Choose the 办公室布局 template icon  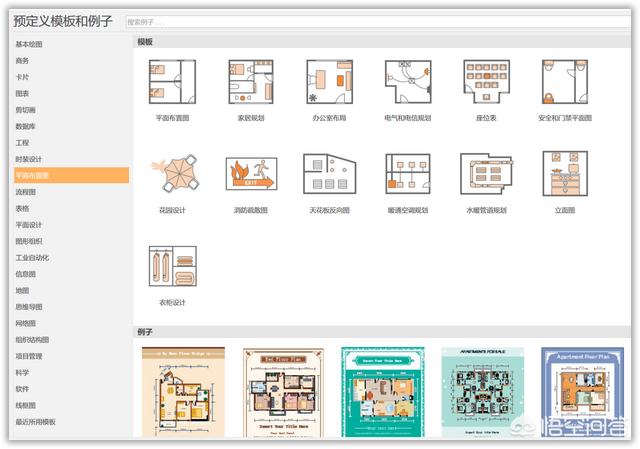[328, 82]
